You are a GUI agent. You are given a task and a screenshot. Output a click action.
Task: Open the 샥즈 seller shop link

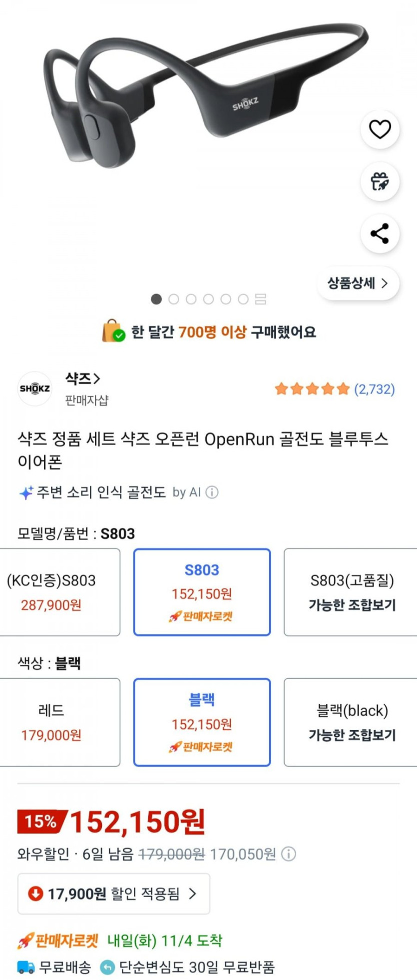(82, 379)
